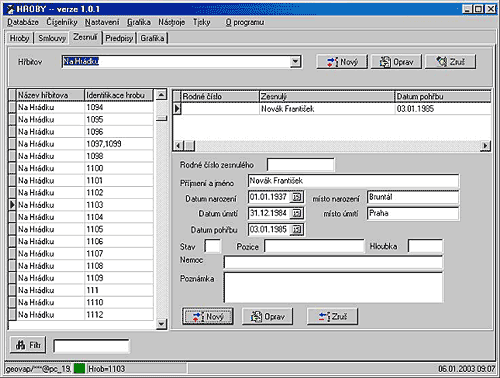Select grave row 1095
Image resolution: width=500 pixels, height=378 pixels.
(81, 120)
